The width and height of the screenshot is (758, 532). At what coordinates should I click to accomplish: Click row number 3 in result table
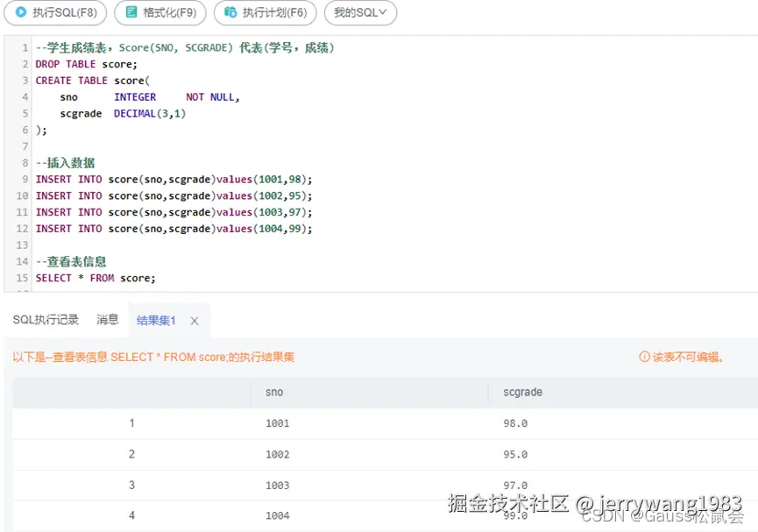[131, 485]
